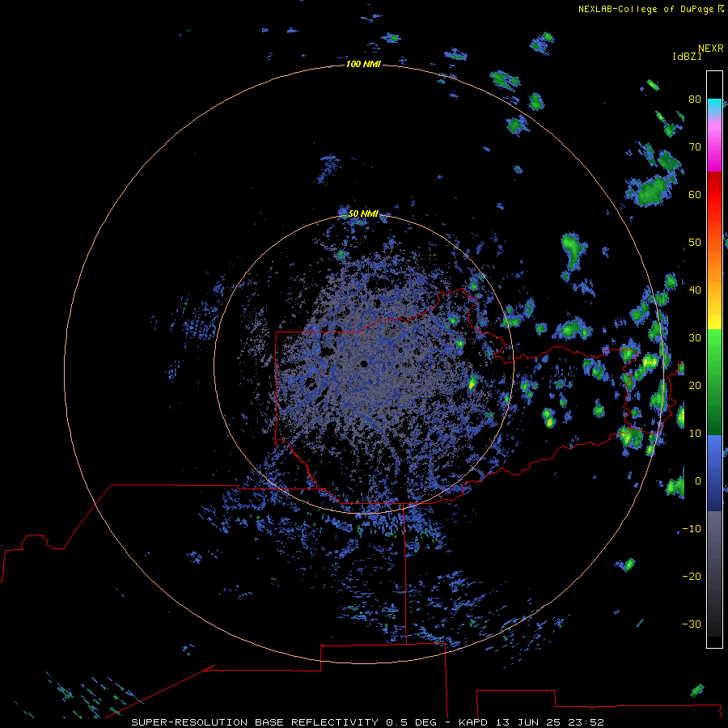Click the NEXR label above the color scale
The width and height of the screenshot is (728, 728).
[710, 49]
